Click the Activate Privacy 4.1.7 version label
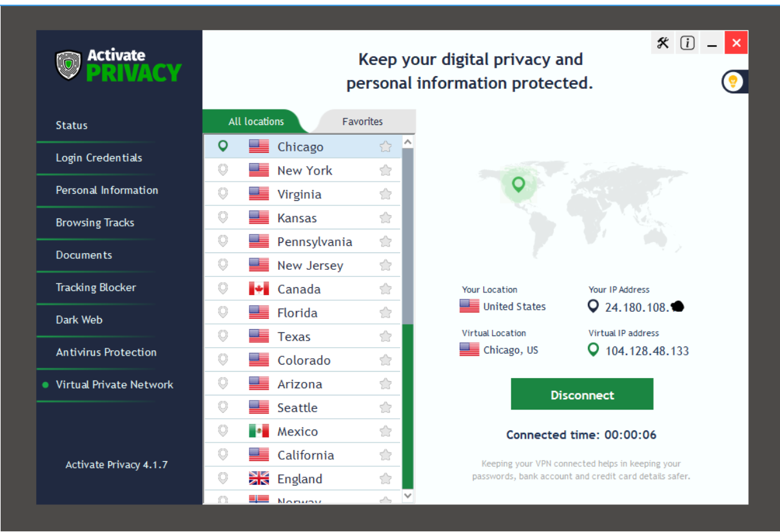Screen dimensions: 780x532 [x=117, y=464]
